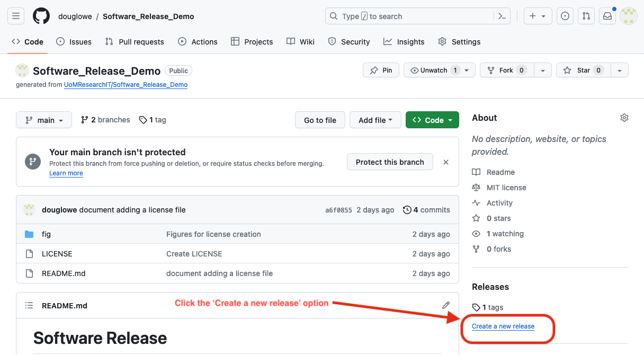Open the user avatar menu

click(629, 16)
